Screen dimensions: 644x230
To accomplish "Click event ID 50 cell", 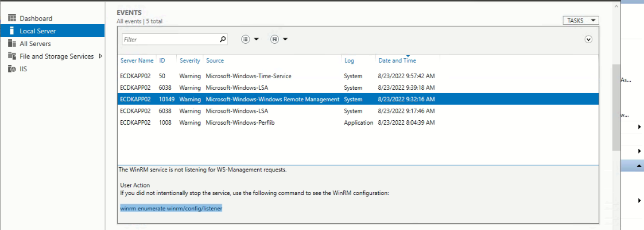I will [162, 76].
